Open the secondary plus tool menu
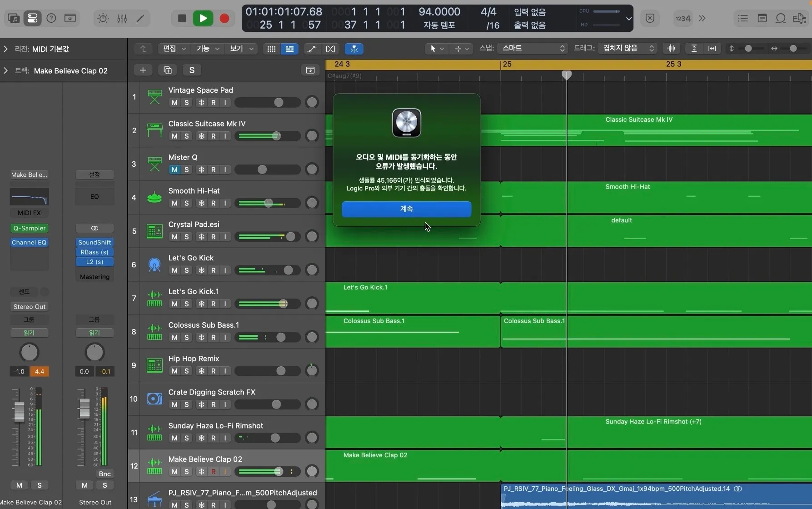Screen dimensions: 812x509 [461, 49]
